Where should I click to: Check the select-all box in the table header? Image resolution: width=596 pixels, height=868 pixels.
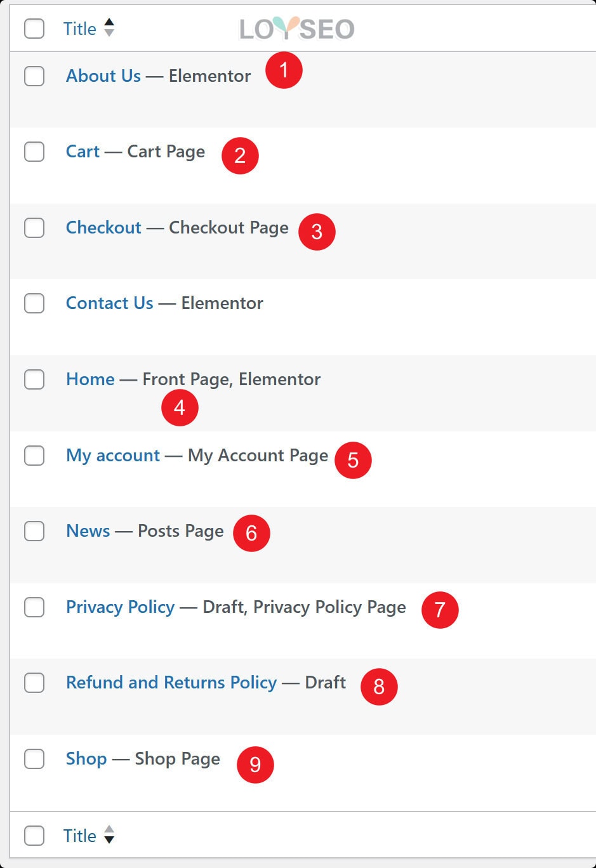pyautogui.click(x=34, y=29)
